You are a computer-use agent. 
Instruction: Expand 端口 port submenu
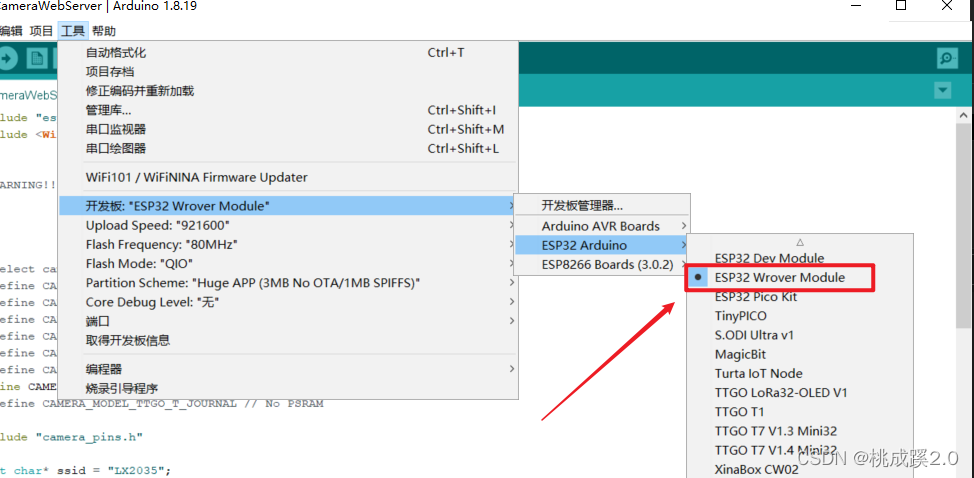click(288, 322)
